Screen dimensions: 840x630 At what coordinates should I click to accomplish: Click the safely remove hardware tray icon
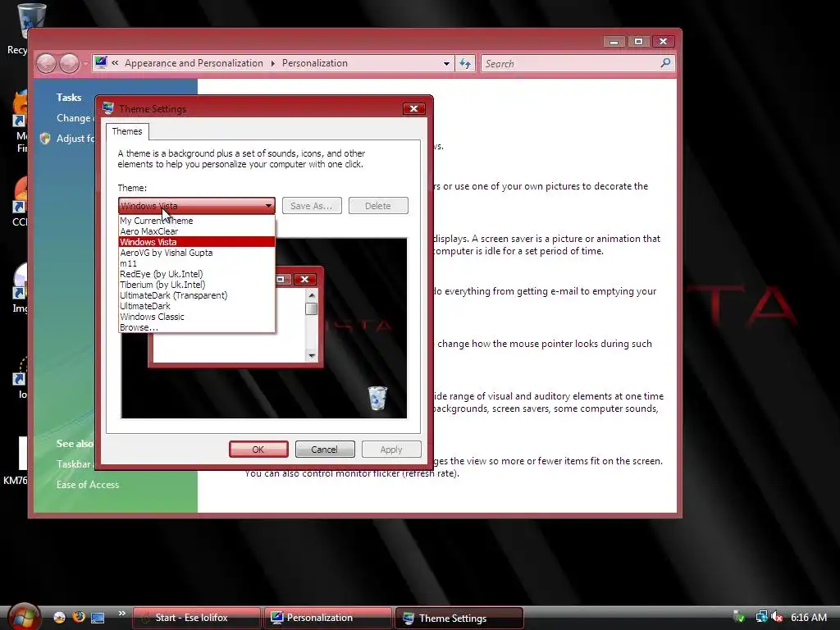pos(739,618)
